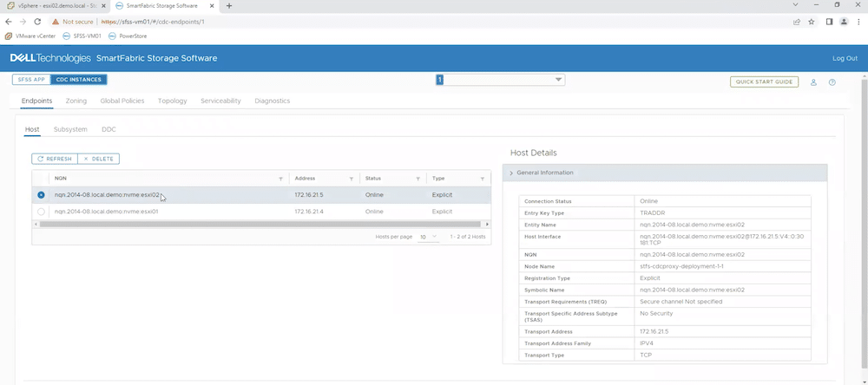
Task: Click the Transport Type value TCP
Action: (645, 356)
